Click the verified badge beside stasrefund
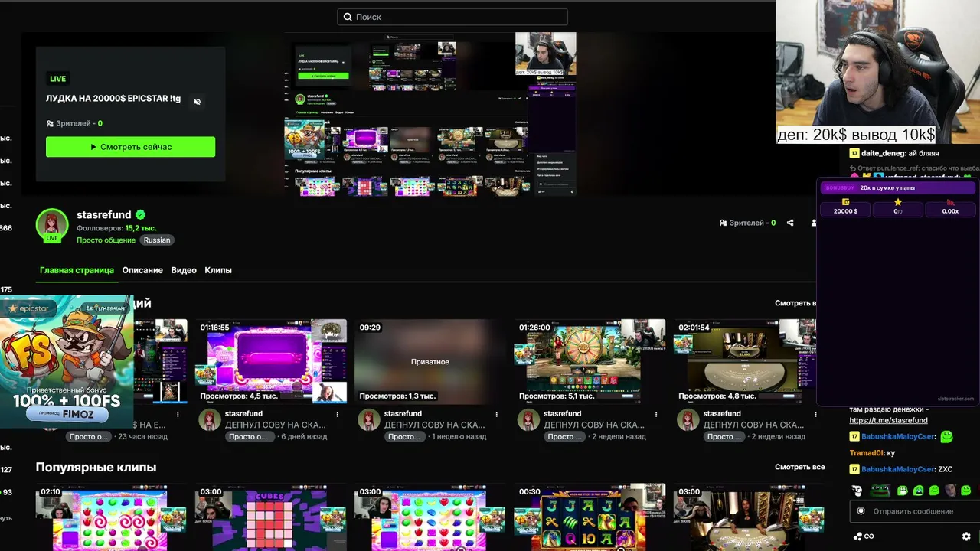Viewport: 980px width, 551px height. click(x=141, y=215)
